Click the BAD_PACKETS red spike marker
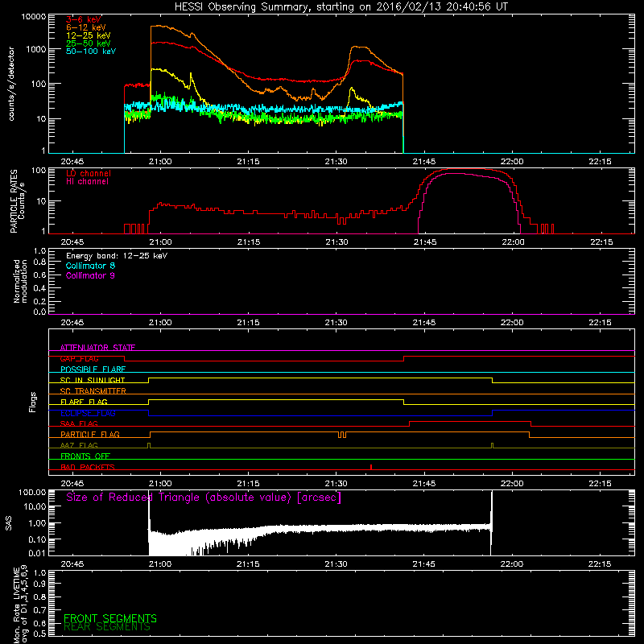The height and width of the screenshot is (644, 644). [371, 467]
